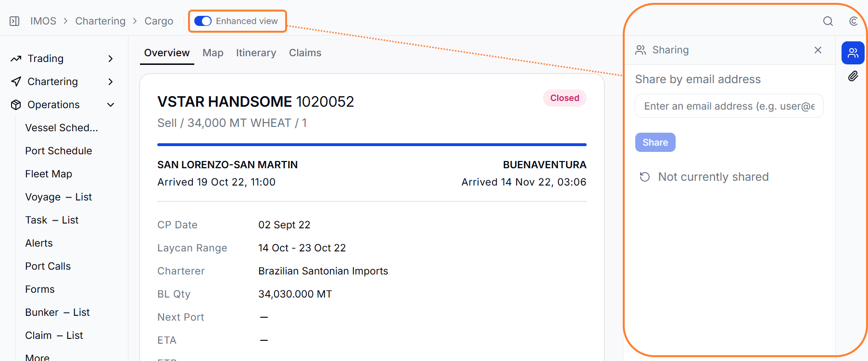Image resolution: width=868 pixels, height=361 pixels.
Task: Click the Trading trend icon
Action: point(16,59)
